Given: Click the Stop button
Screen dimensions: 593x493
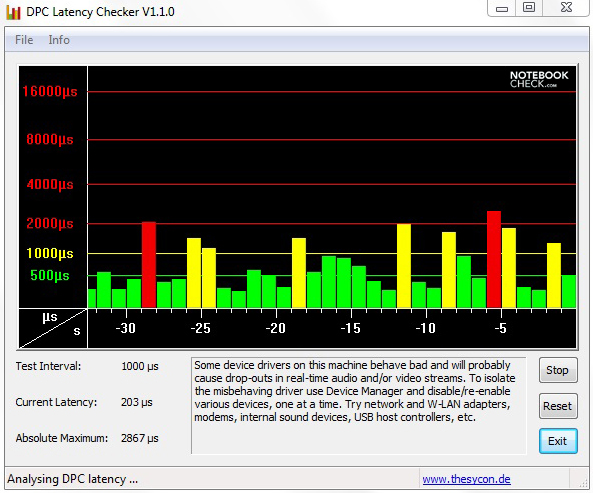Looking at the screenshot, I should click(x=558, y=370).
